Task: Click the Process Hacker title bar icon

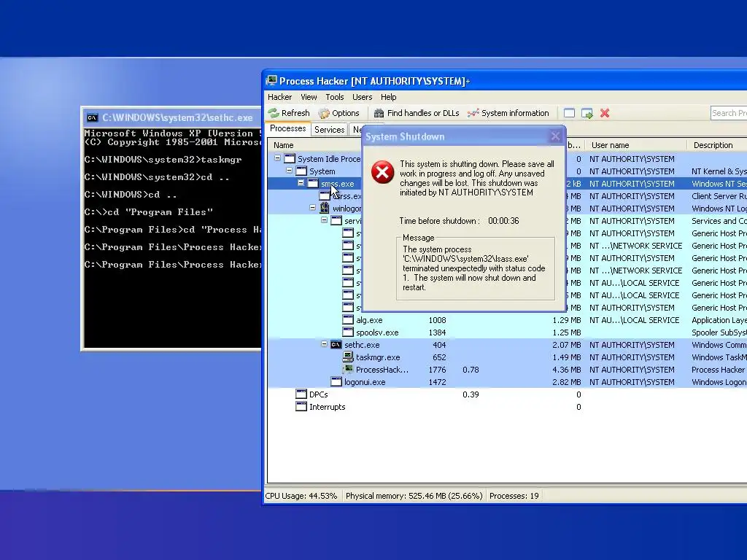Action: pyautogui.click(x=271, y=80)
